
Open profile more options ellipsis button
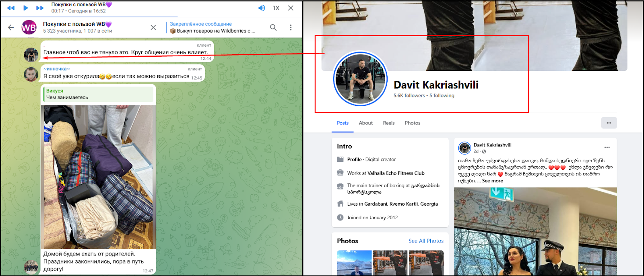[x=609, y=123]
